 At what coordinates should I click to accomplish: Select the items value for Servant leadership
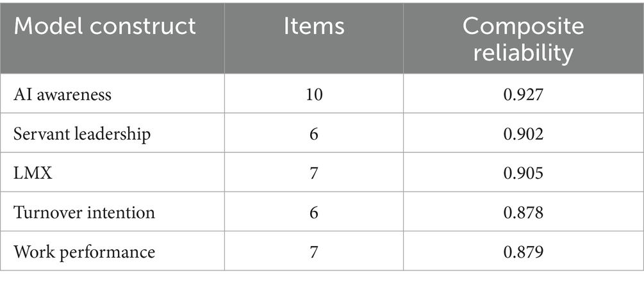coord(314,134)
